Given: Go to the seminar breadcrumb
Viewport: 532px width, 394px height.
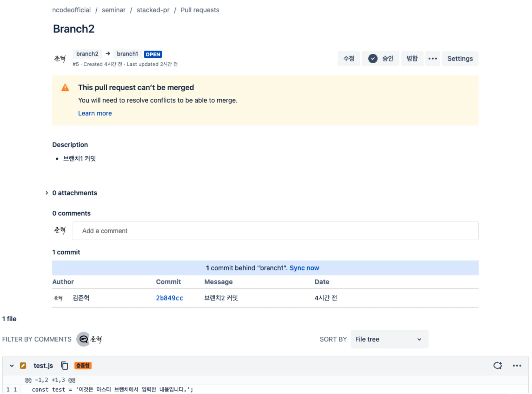Looking at the screenshot, I should click(114, 10).
